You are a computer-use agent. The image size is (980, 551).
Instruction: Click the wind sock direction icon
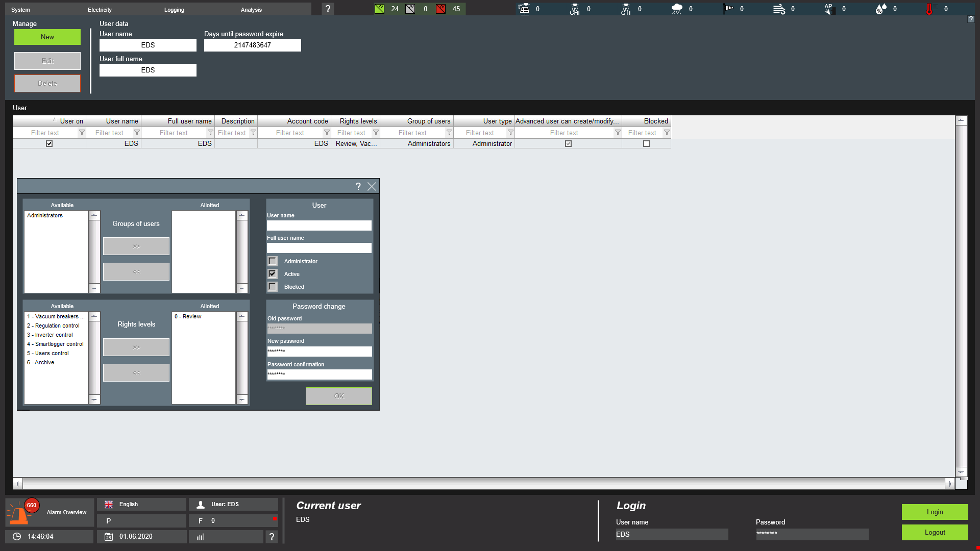[728, 9]
